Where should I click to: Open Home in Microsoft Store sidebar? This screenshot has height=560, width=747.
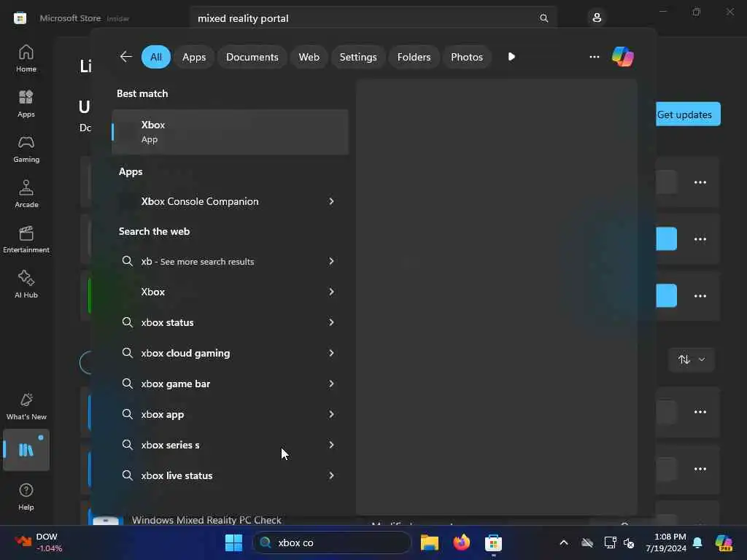coord(26,58)
